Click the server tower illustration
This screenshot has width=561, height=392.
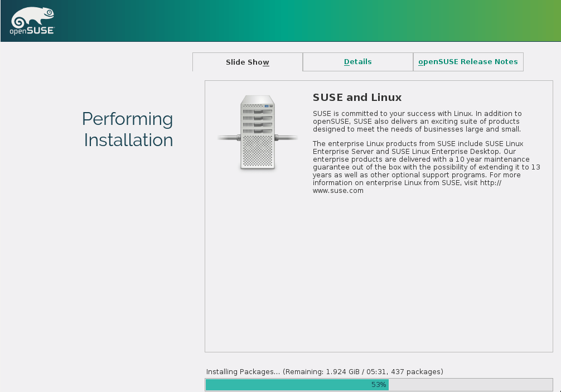[x=258, y=132]
